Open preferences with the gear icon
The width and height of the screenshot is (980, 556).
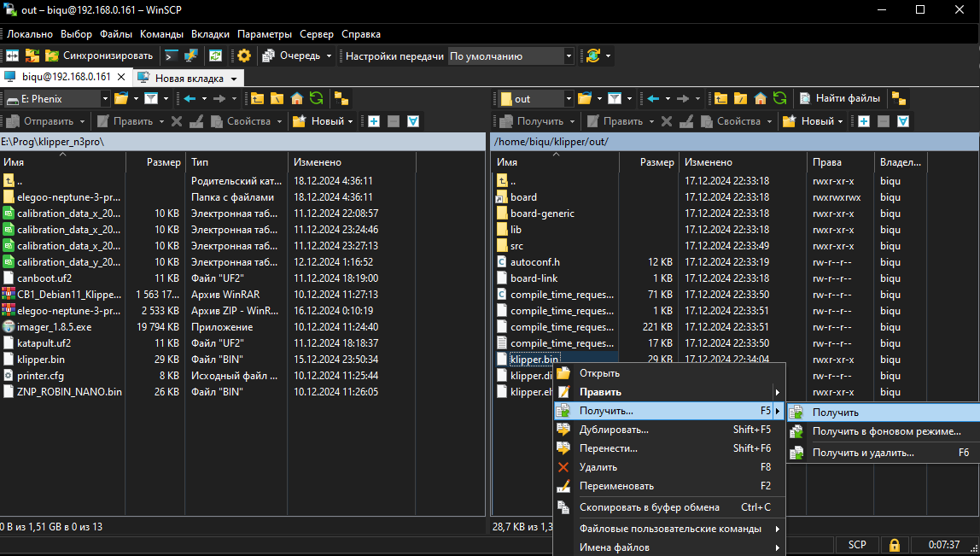coord(244,56)
